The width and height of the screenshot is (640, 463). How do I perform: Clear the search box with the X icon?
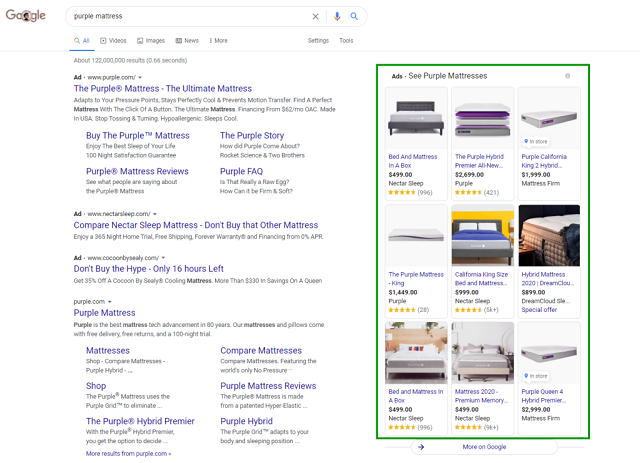click(x=316, y=17)
